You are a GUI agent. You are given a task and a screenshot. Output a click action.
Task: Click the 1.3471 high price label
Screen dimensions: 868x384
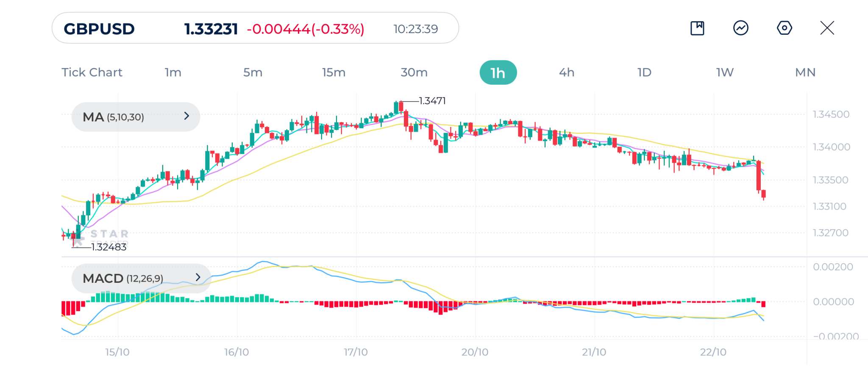coord(432,101)
